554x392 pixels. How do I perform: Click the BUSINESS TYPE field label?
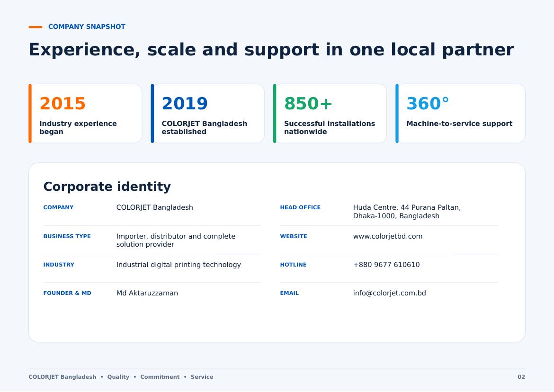pyautogui.click(x=67, y=236)
